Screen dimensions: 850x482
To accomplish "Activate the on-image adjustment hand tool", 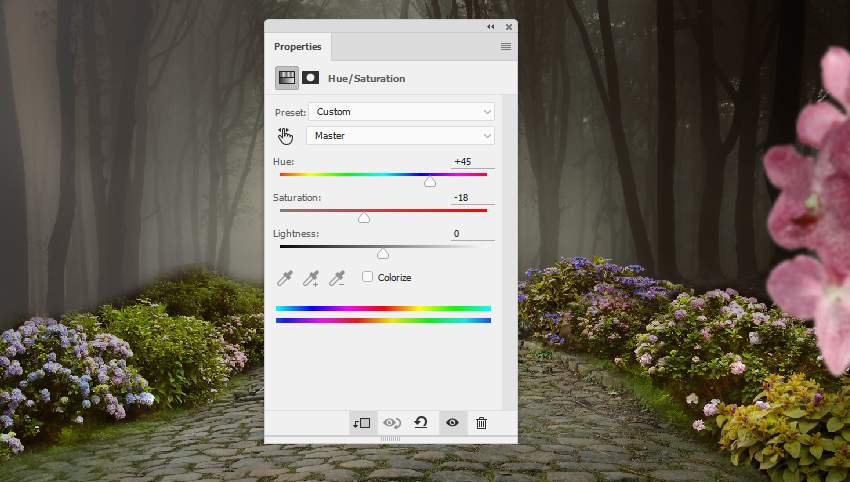I will coord(285,136).
